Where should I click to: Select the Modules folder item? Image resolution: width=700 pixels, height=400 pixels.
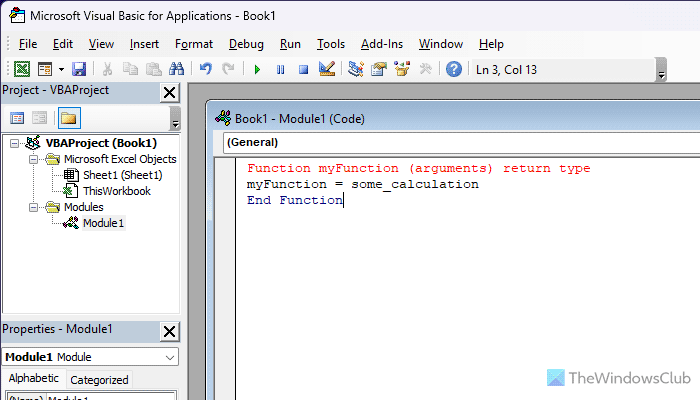pyautogui.click(x=83, y=207)
